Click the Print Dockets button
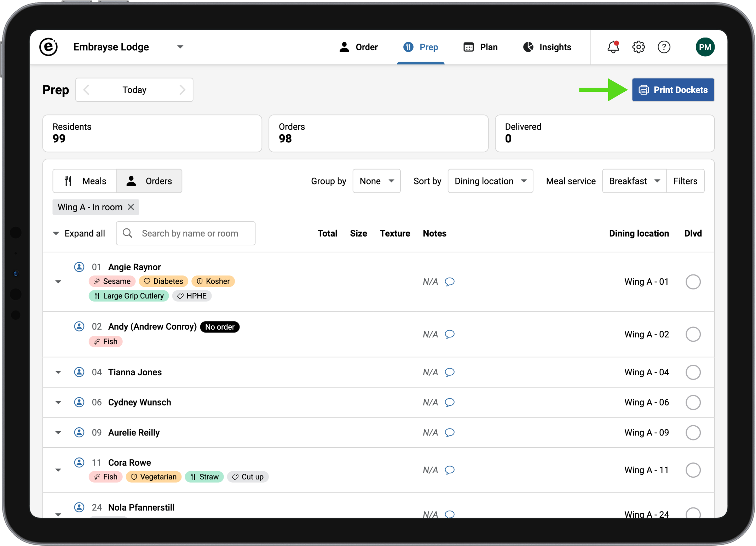Screen dimensions: 756x546 673,90
